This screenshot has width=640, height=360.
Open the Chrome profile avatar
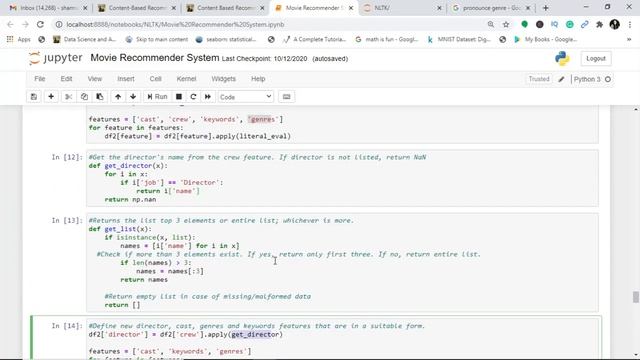(x=615, y=24)
